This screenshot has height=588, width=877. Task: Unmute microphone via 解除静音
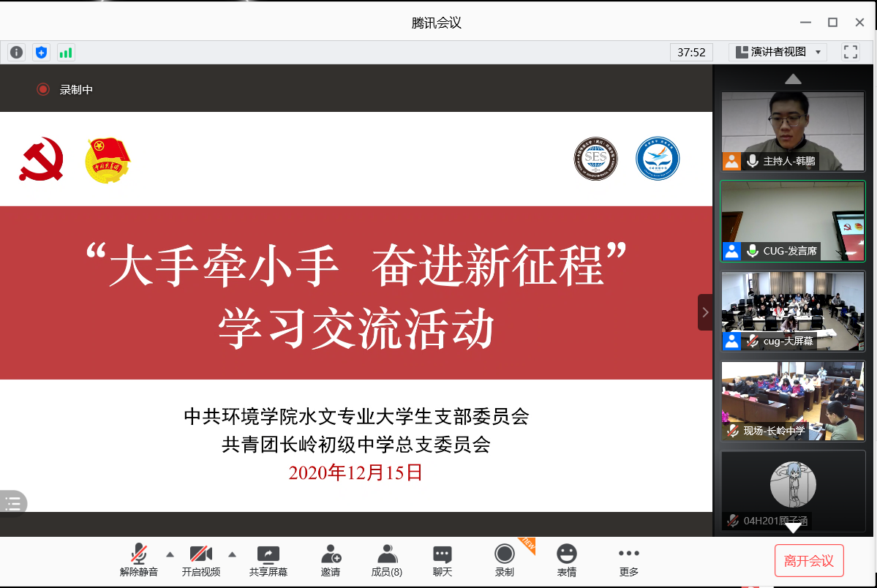tap(138, 561)
